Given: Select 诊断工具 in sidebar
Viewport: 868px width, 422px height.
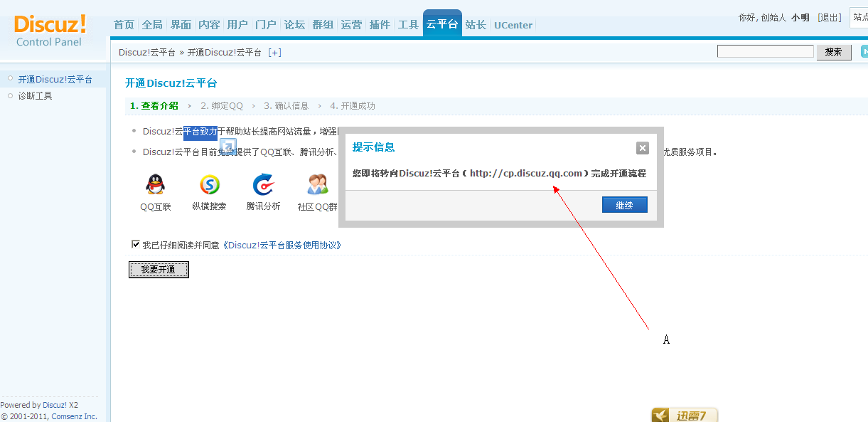Looking at the screenshot, I should (x=36, y=96).
